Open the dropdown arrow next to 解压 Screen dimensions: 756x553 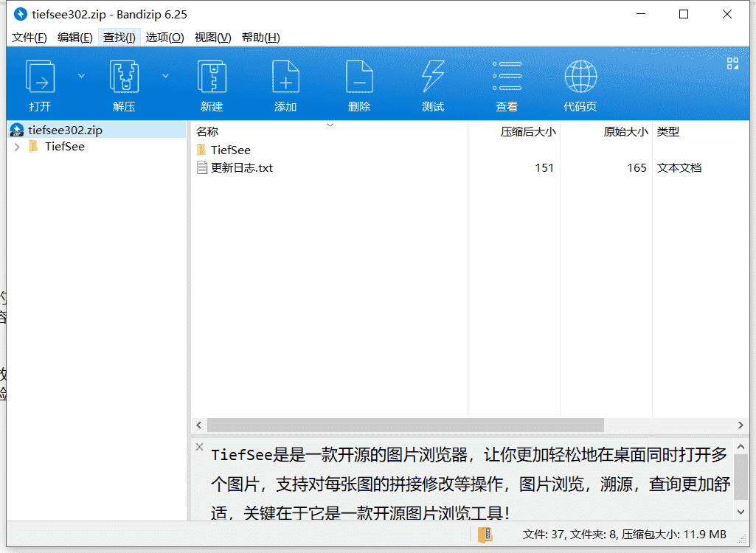coord(165,76)
